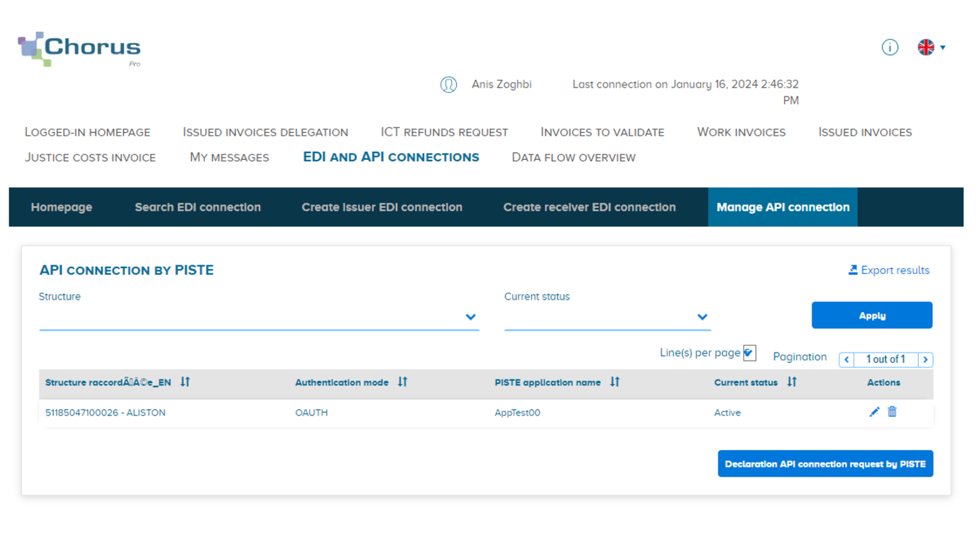Click the user profile avatar icon
Screen dimensions: 980x551
(448, 84)
